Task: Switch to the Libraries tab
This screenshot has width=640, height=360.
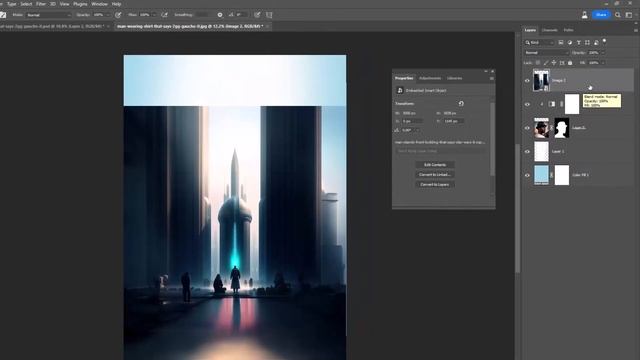Action: click(454, 78)
